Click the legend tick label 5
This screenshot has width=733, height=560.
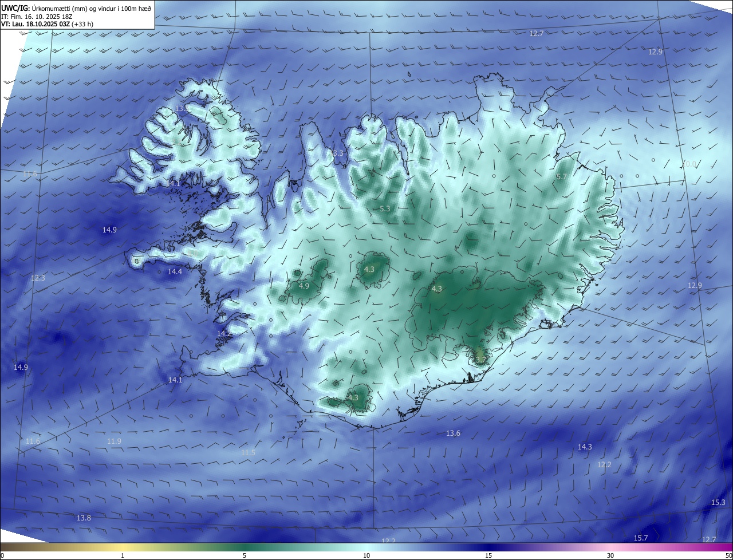pyautogui.click(x=245, y=555)
